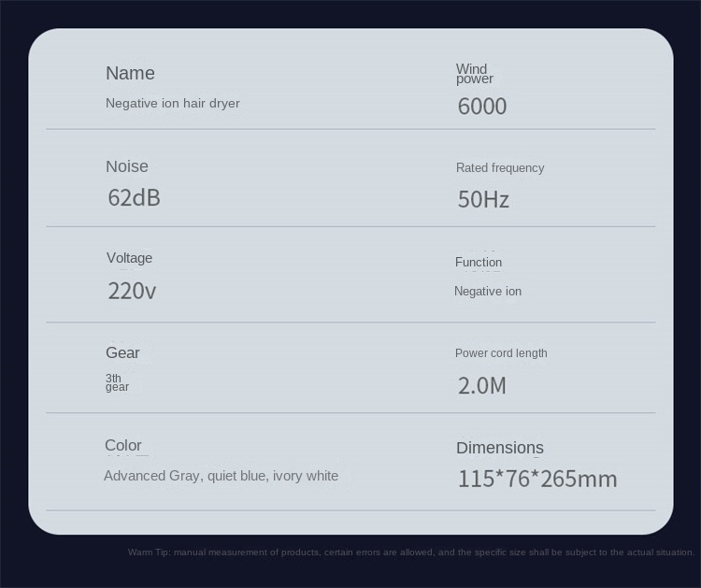Click the "Voltage" label

129,258
